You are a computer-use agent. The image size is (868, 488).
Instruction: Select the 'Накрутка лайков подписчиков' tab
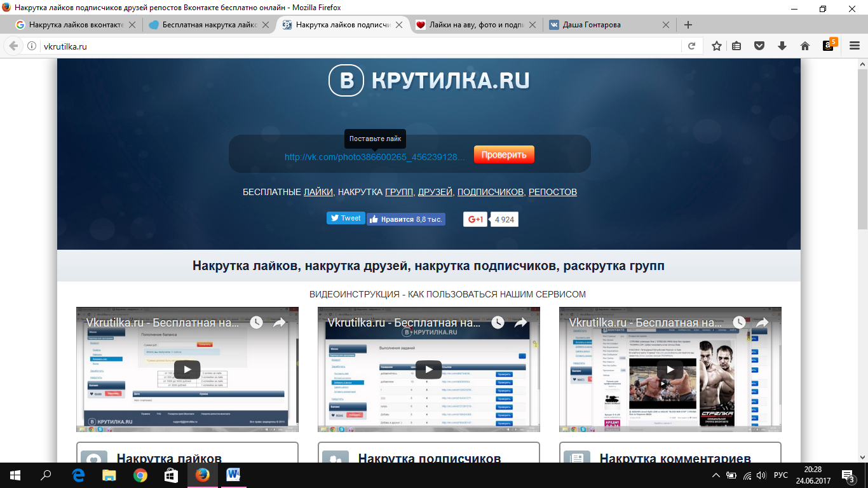pos(343,25)
